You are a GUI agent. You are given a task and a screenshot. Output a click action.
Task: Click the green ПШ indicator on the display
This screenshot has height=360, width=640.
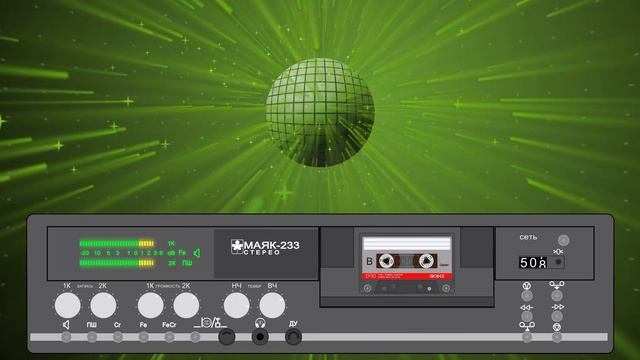coord(187,263)
